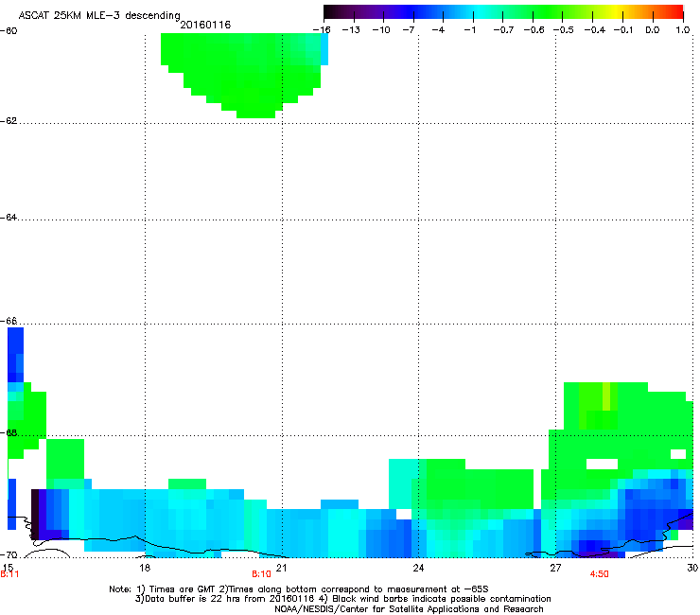Click the "-0.7" color scale label
The image size is (700, 615).
(x=503, y=30)
